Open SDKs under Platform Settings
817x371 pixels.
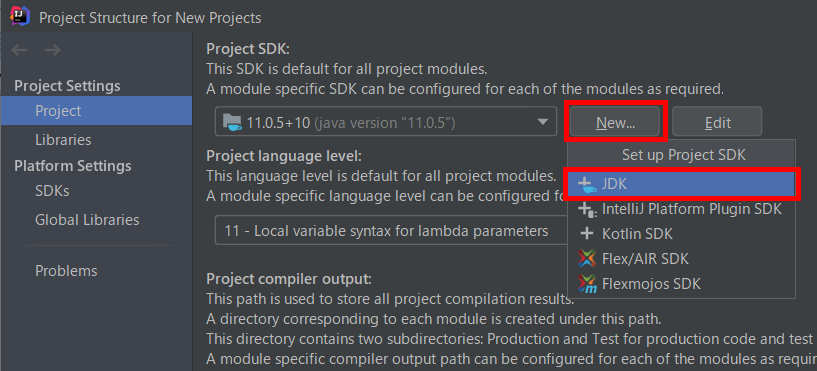tap(52, 191)
